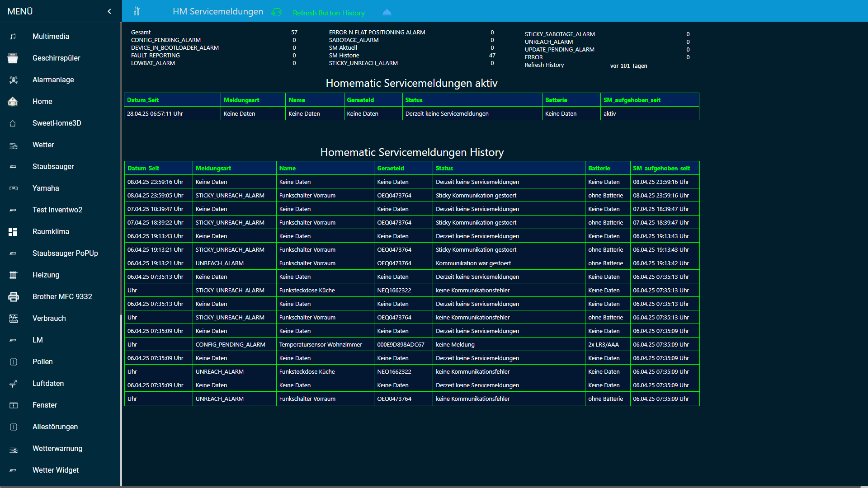
Task: Collapse the MENÜ sidebar chevron
Action: coord(109,11)
